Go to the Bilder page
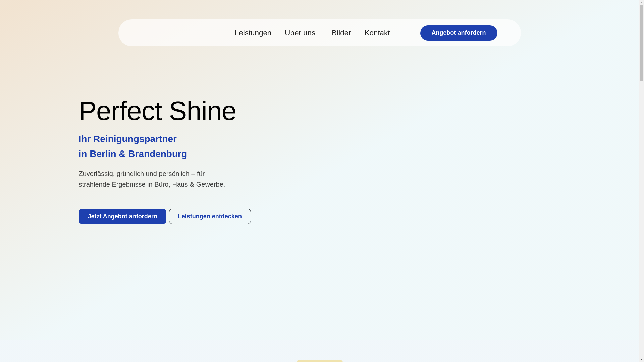The width and height of the screenshot is (644, 362). click(x=341, y=33)
